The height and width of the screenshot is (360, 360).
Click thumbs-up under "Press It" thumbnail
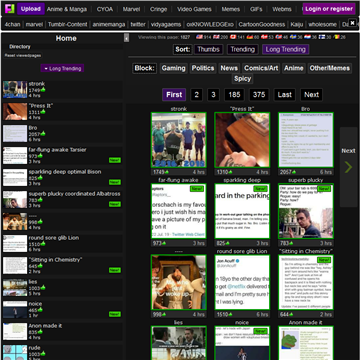click(230, 172)
